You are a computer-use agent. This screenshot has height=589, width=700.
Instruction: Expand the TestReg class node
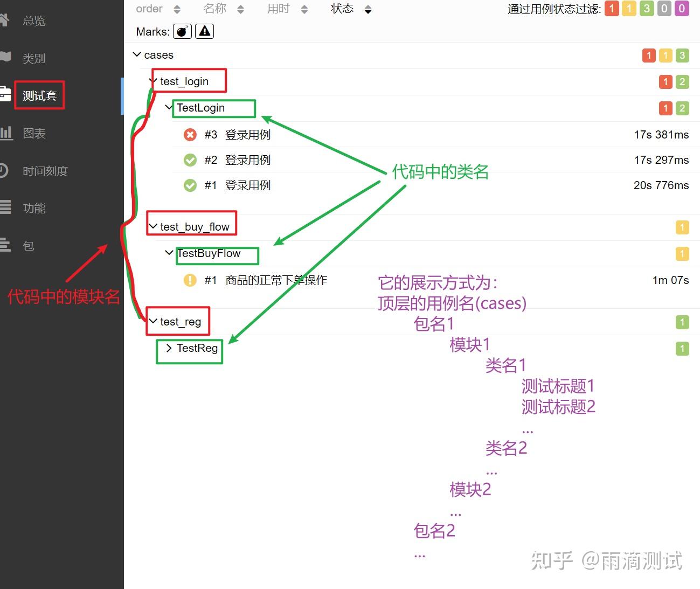(x=169, y=348)
